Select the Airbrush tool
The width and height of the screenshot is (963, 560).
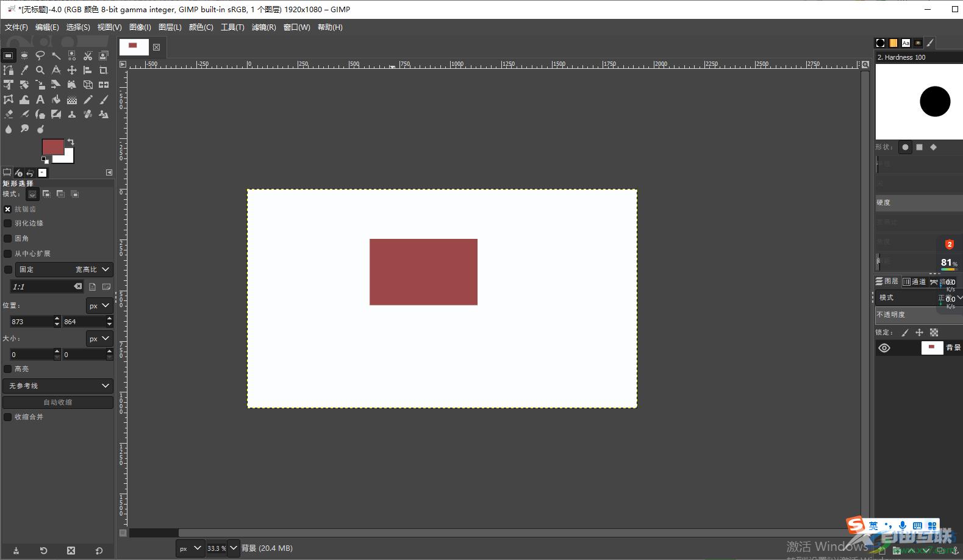[x=24, y=114]
